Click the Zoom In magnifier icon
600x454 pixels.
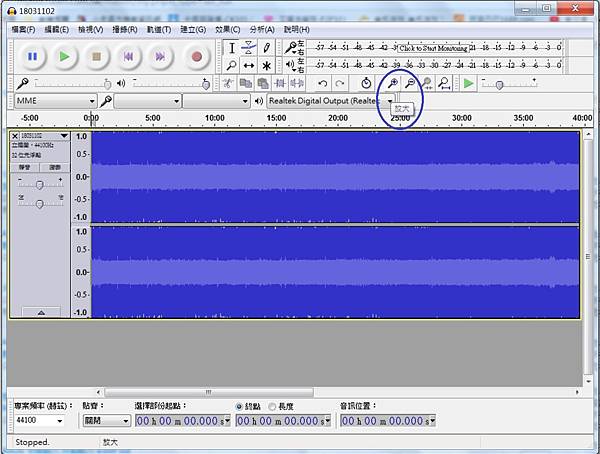click(x=392, y=84)
